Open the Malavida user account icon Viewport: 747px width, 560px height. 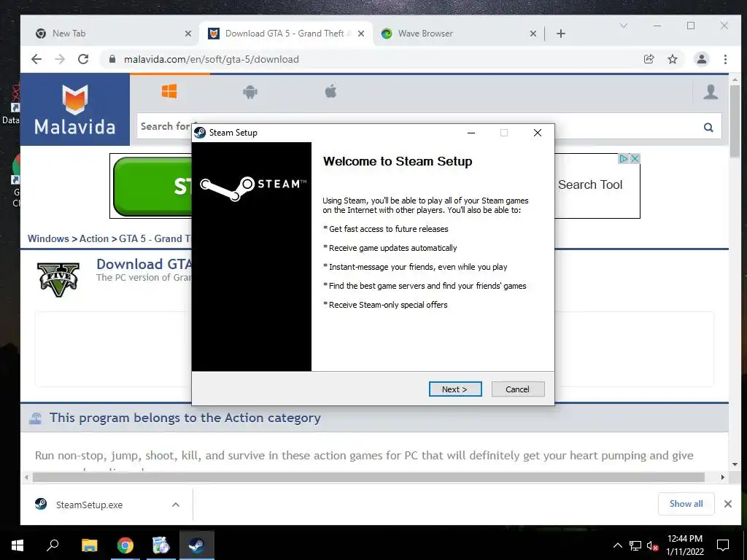[x=711, y=91]
